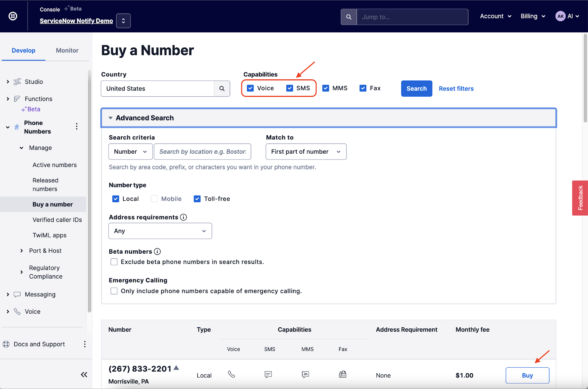The height and width of the screenshot is (389, 588).
Task: Expand the Functions section chevron
Action: pyautogui.click(x=8, y=99)
